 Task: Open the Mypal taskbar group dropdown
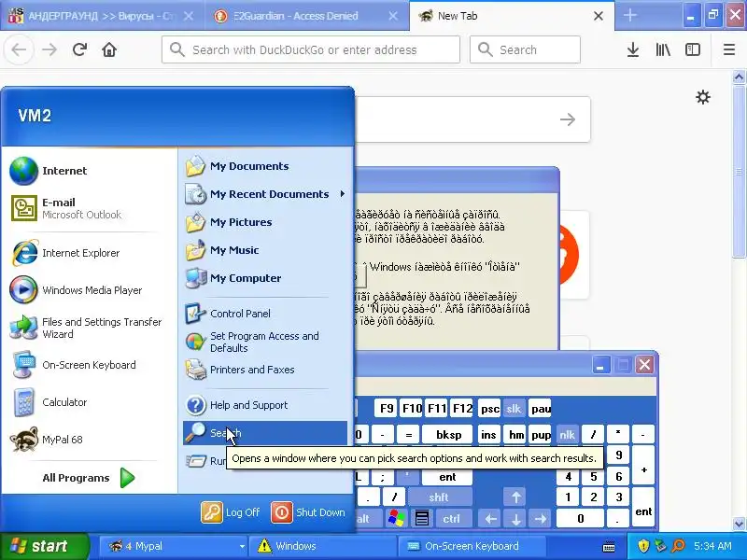tap(242, 546)
